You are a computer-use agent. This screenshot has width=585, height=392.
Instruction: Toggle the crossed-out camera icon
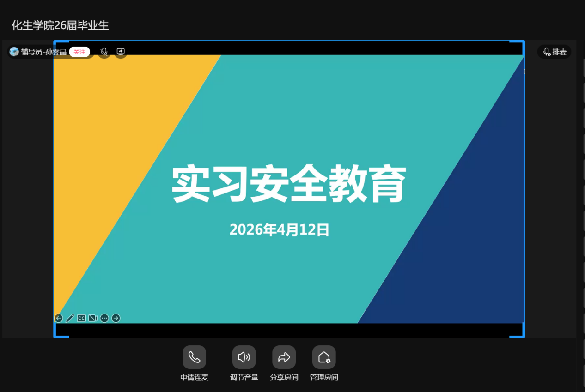click(x=93, y=318)
